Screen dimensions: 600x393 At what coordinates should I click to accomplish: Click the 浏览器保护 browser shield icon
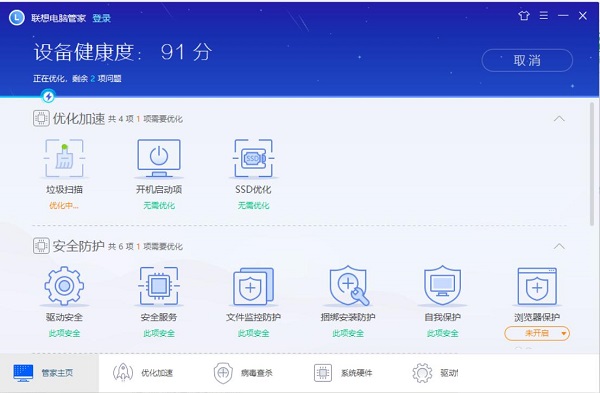pos(537,285)
